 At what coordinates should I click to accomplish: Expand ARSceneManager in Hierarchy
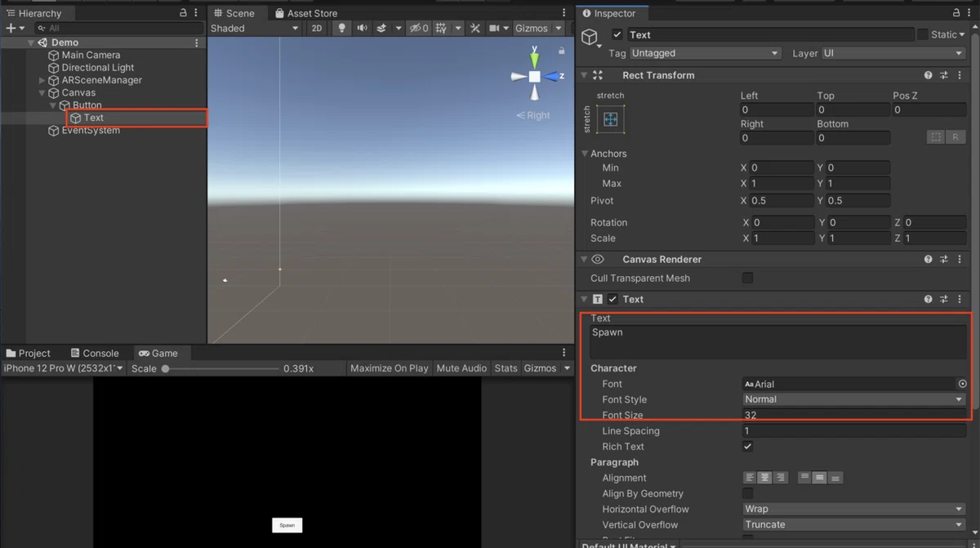pyautogui.click(x=42, y=80)
